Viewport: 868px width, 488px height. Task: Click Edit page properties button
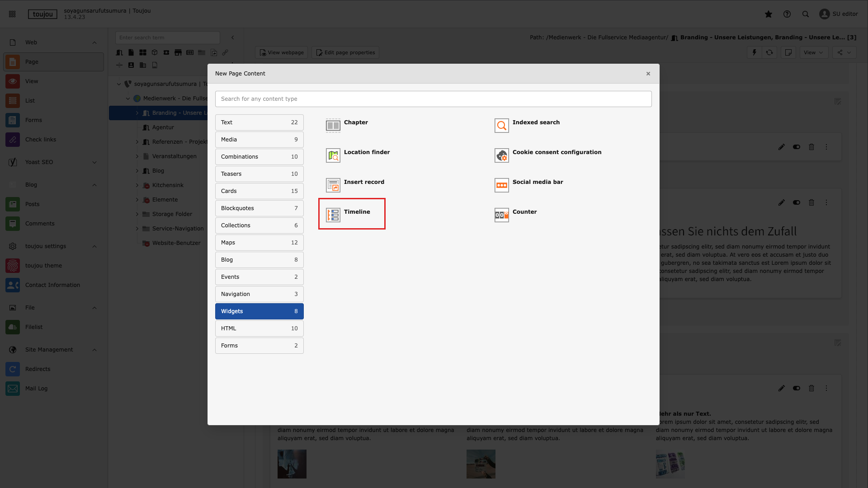[x=345, y=52]
